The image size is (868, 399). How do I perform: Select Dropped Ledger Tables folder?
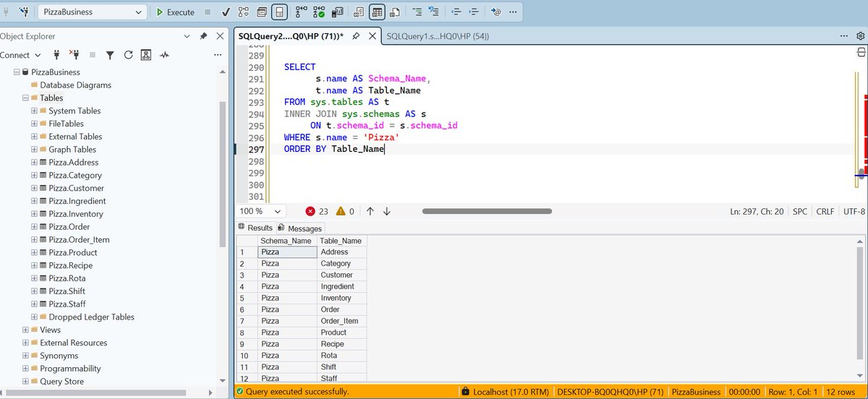tap(91, 317)
